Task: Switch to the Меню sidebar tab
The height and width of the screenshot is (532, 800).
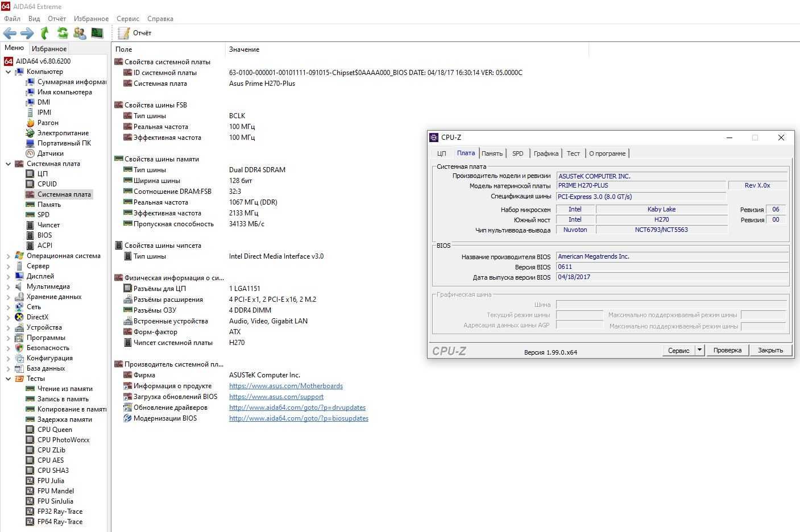Action: (x=14, y=48)
